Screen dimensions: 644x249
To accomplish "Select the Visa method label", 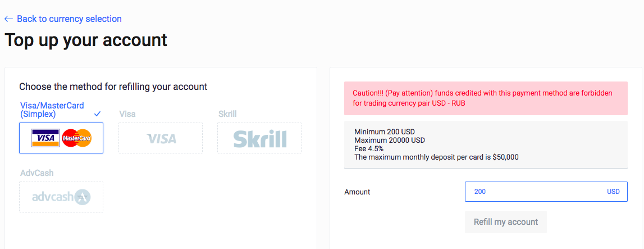I will point(127,114).
